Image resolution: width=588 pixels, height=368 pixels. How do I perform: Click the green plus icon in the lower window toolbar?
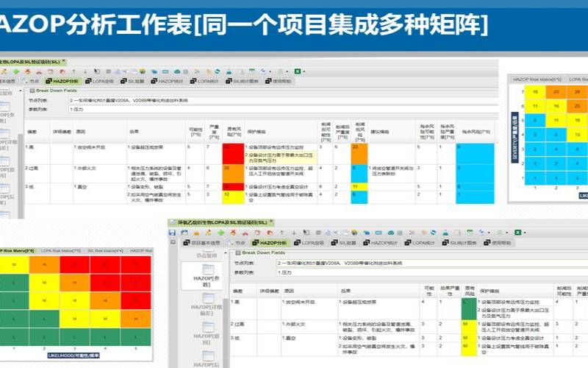click(221, 233)
